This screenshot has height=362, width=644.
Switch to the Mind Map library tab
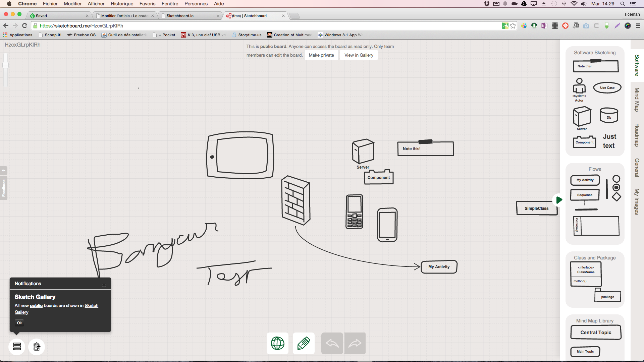coord(637,100)
